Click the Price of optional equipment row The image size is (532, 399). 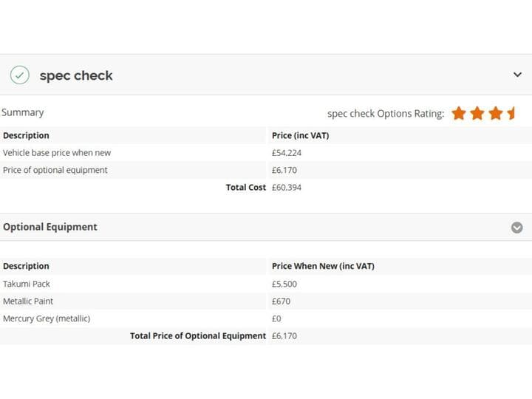tap(266, 170)
